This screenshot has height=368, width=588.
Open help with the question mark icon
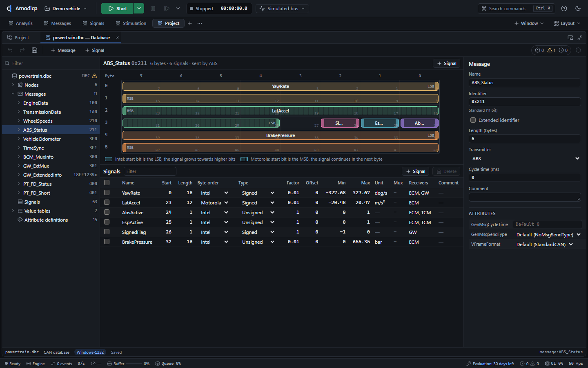point(564,9)
